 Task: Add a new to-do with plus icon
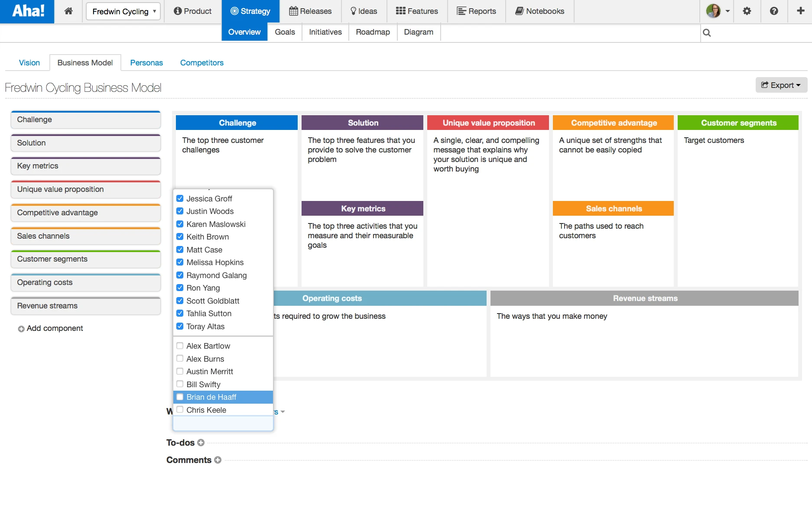tap(201, 443)
